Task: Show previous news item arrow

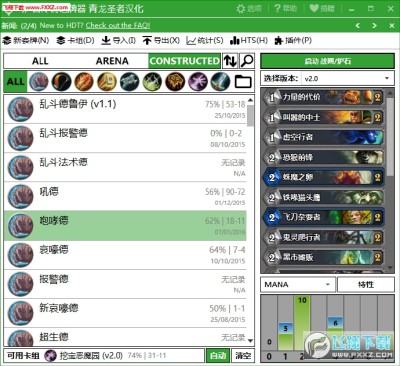Action: [358, 25]
